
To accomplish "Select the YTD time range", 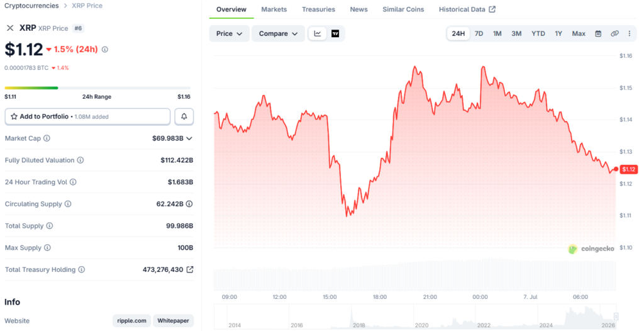I will pyautogui.click(x=538, y=34).
